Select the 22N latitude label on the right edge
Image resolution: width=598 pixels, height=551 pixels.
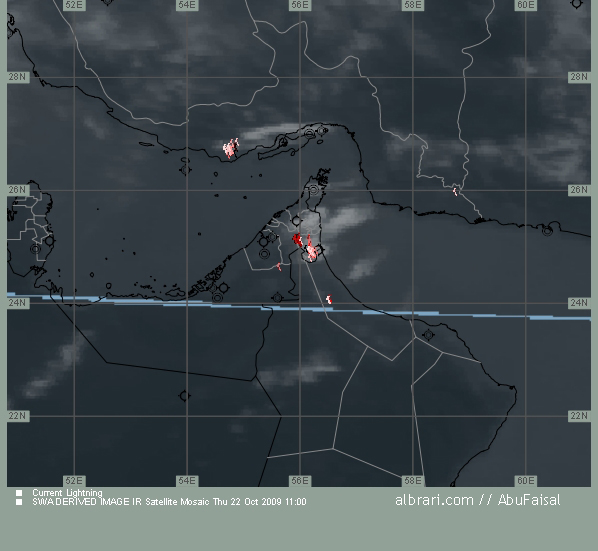pos(579,416)
